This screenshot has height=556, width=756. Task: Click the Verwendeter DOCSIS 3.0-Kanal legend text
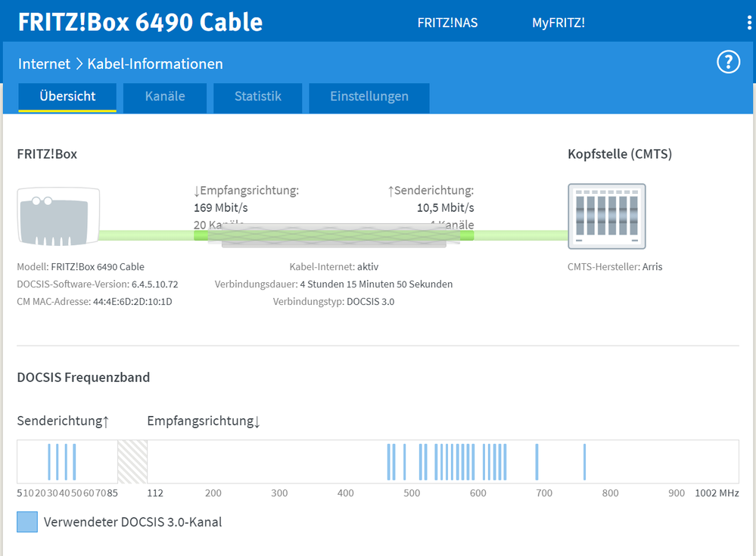(x=132, y=522)
